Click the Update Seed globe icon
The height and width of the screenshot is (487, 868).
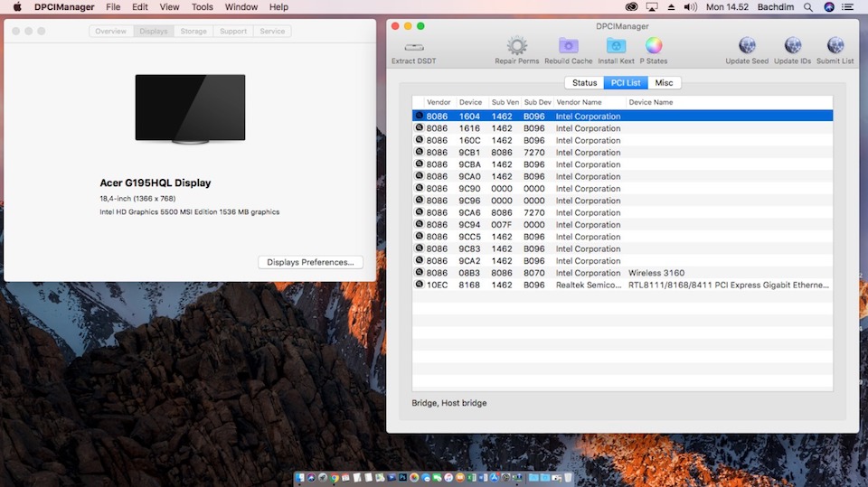click(747, 46)
